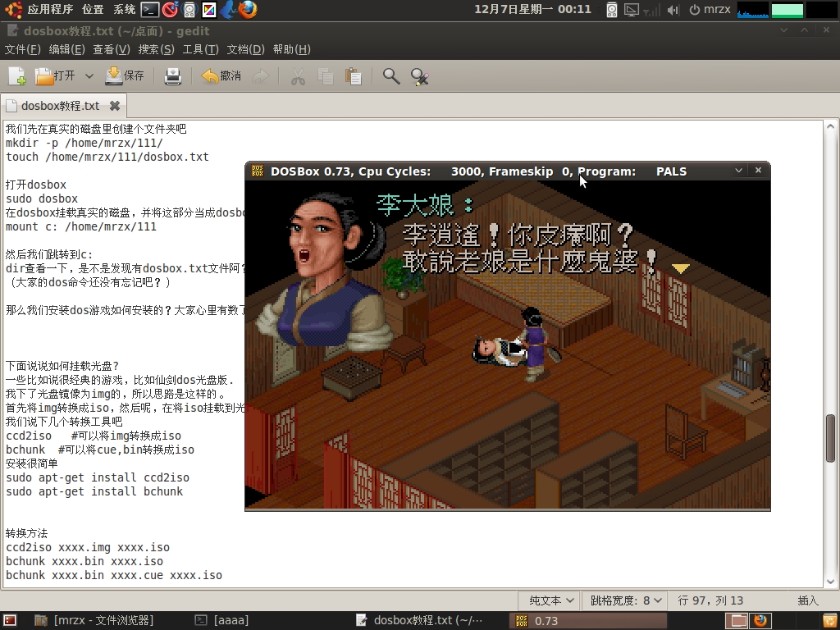Click the scroll down arrow in gedit

(830, 581)
